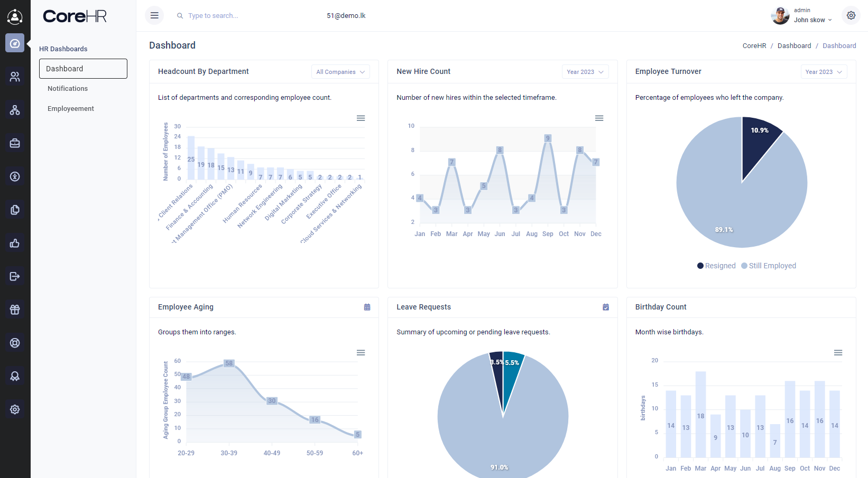Click the CoreHR profile logo icon in sidebar

(15, 17)
